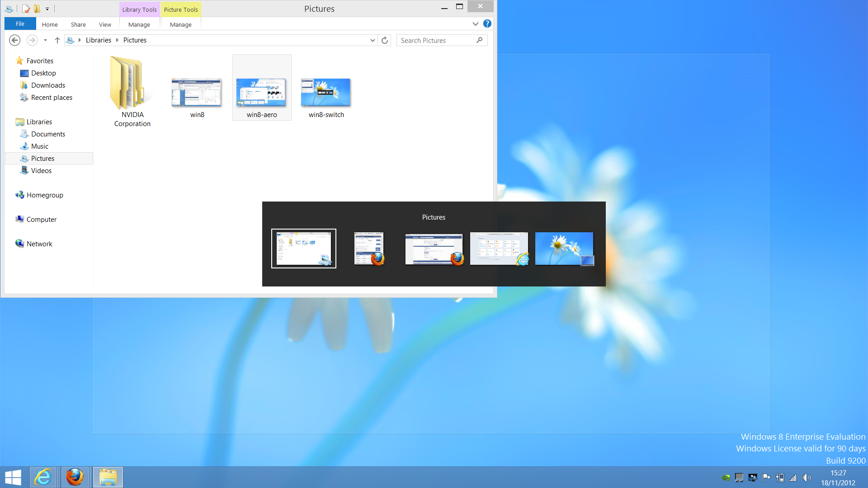Image resolution: width=868 pixels, height=488 pixels.
Task: Expand the ribbon with the chevron arrow
Action: pos(475,24)
